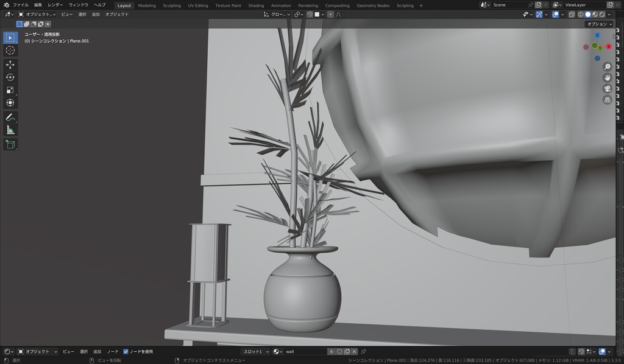Screen dimensions: 624x364
Task: Open the '編集' menu
Action: click(38, 5)
